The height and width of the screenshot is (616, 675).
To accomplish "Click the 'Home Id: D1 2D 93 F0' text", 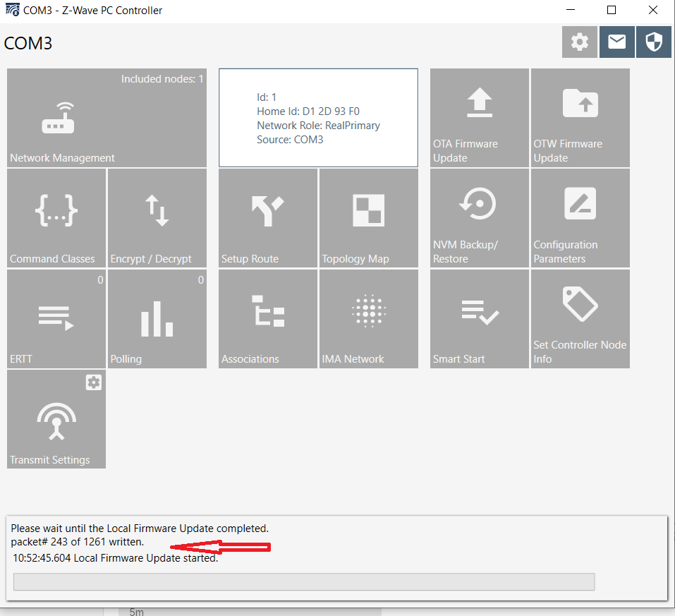I will (308, 111).
